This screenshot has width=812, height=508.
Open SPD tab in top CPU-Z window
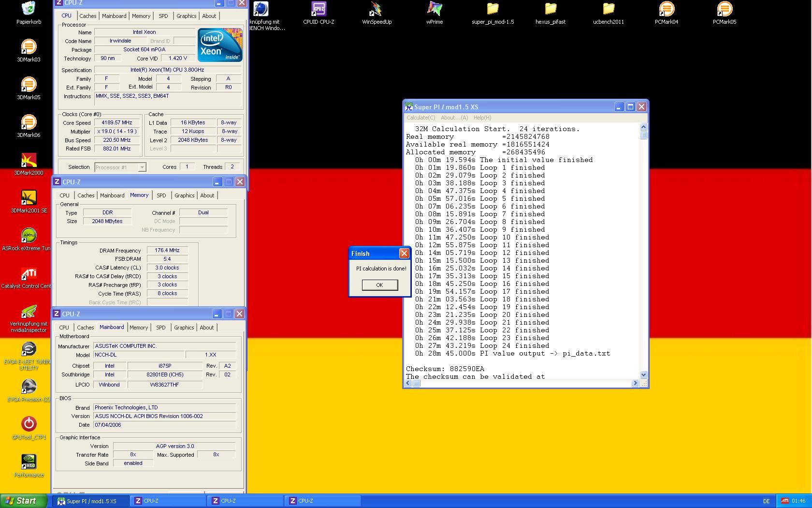(x=163, y=16)
